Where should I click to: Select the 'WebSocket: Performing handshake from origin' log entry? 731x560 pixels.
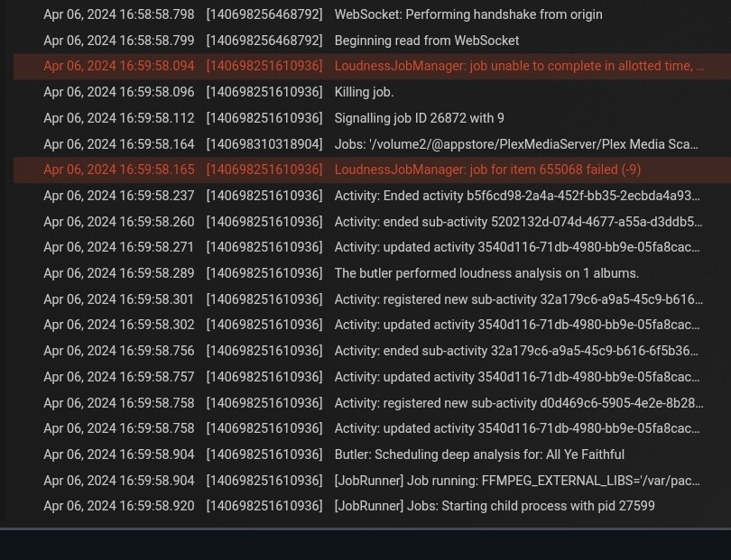click(467, 14)
